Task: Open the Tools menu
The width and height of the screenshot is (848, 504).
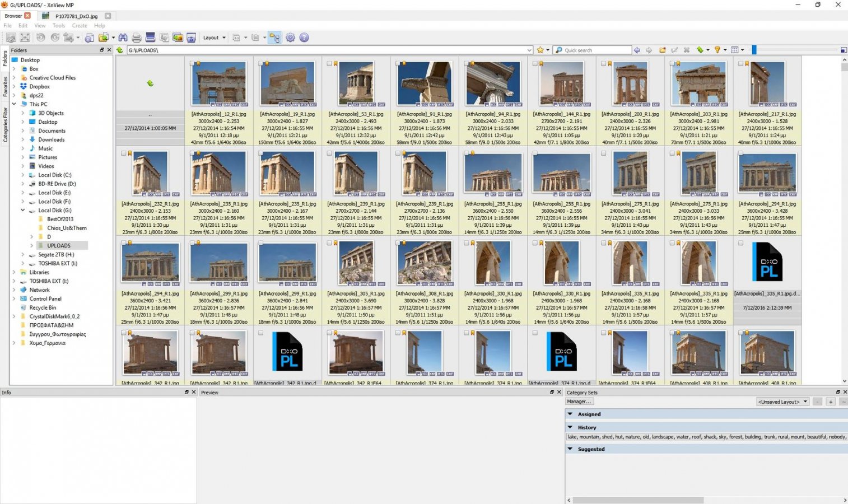Action: coord(58,25)
